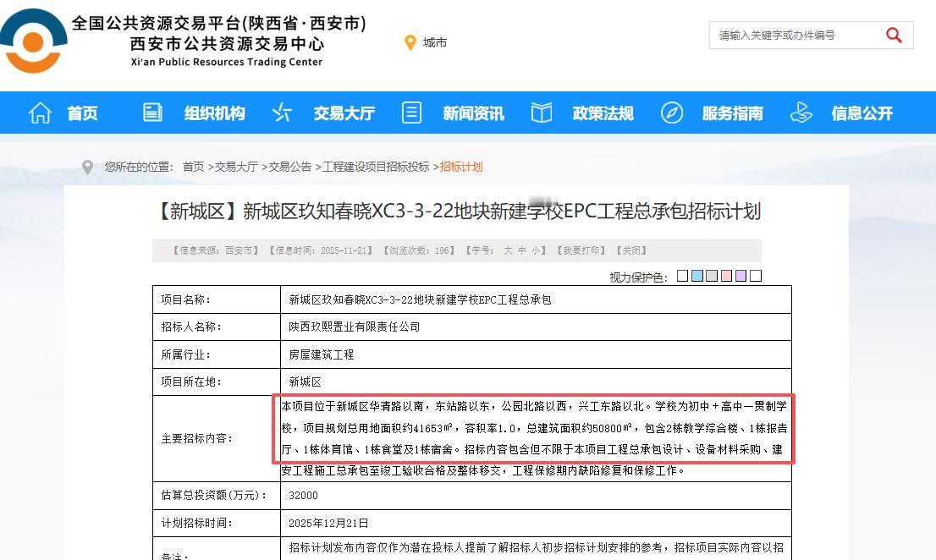Click the 所属行业 row label
Image resolution: width=936 pixels, height=560 pixels.
point(185,354)
